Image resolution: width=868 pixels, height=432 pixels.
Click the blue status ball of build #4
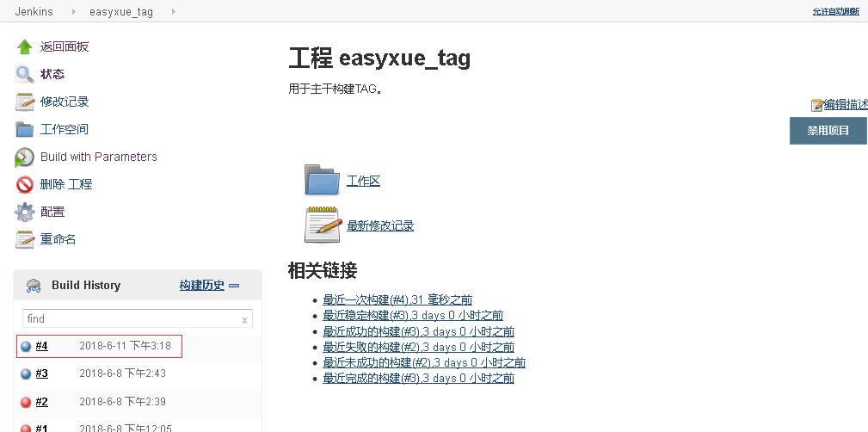tap(26, 347)
